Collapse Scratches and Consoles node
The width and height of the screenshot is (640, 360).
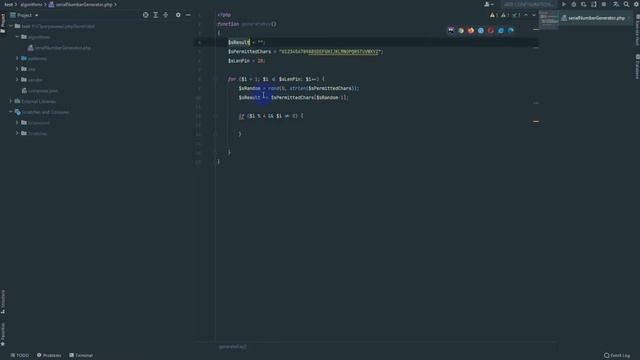point(11,111)
